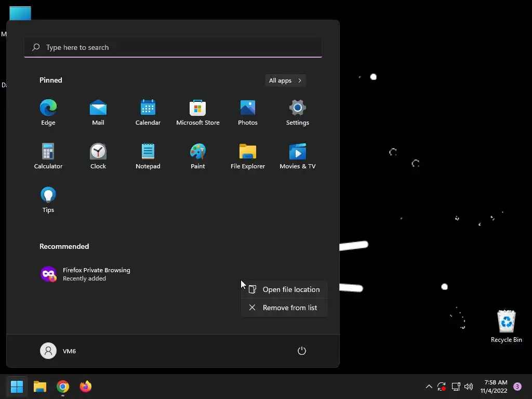Open Firefox from the taskbar

(x=86, y=387)
